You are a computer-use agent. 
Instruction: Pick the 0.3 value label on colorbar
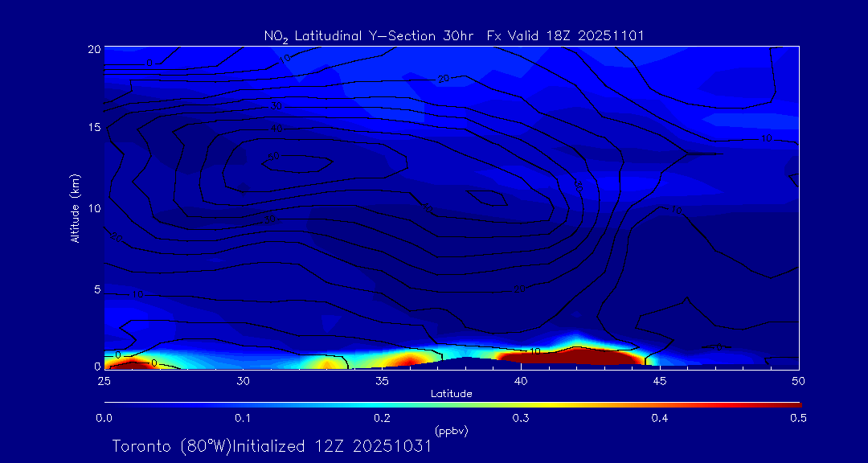pos(521,418)
